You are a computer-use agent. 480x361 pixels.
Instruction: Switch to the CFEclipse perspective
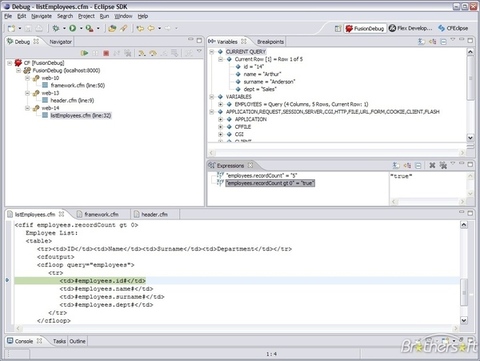point(453,28)
